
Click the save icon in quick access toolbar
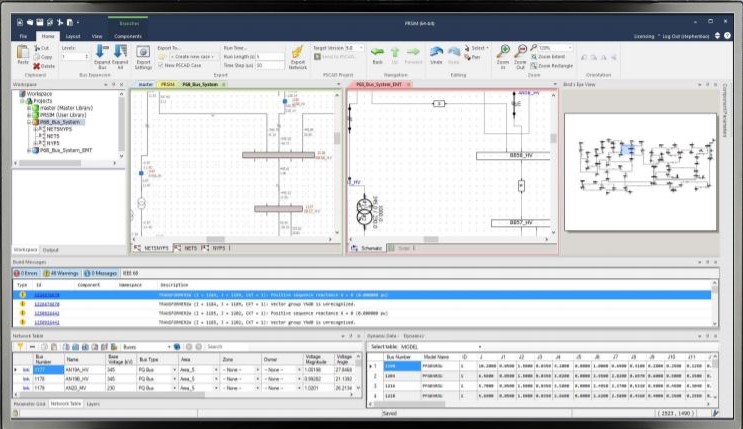click(x=40, y=22)
